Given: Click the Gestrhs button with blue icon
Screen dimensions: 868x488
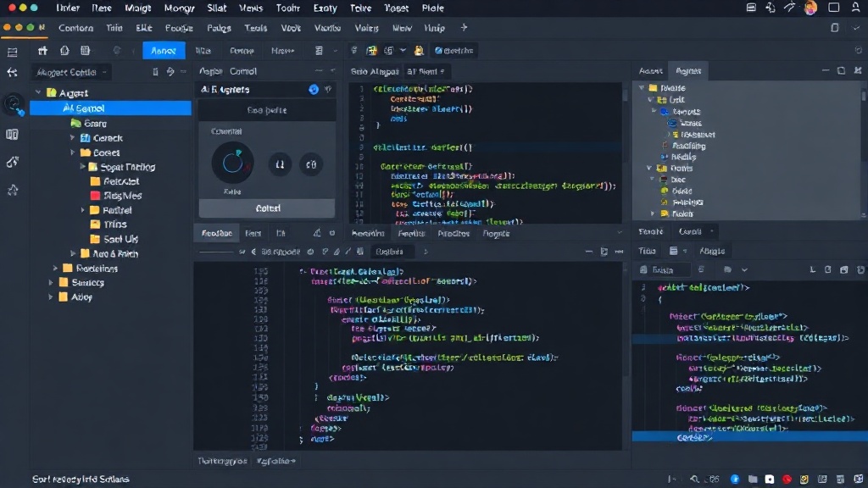Looking at the screenshot, I should 454,50.
